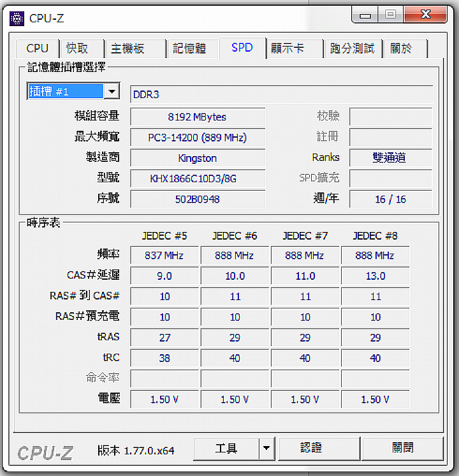Expand the 插槽 #1 slot dropdown arrow
459x476 pixels.
112,91
